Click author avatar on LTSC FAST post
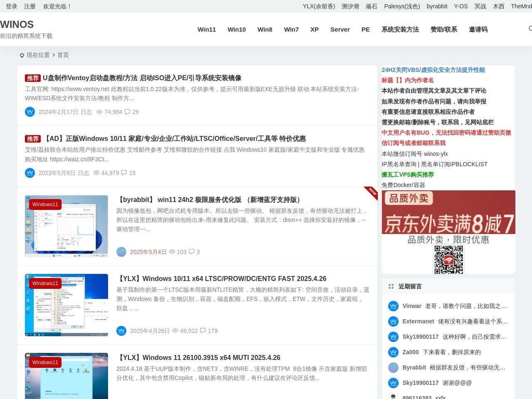This screenshot has width=532, height=399. point(121,331)
